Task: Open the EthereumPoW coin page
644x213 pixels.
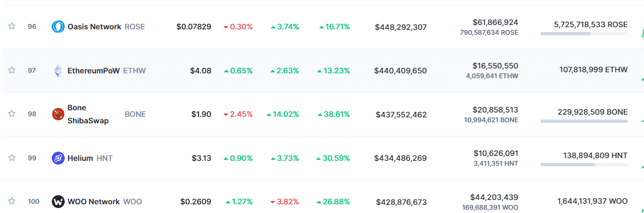Action: (x=94, y=71)
